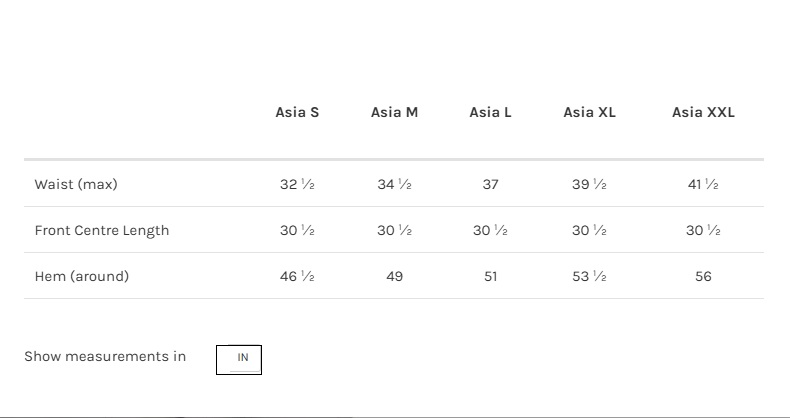Click the Front Centre Length row label

(x=102, y=231)
